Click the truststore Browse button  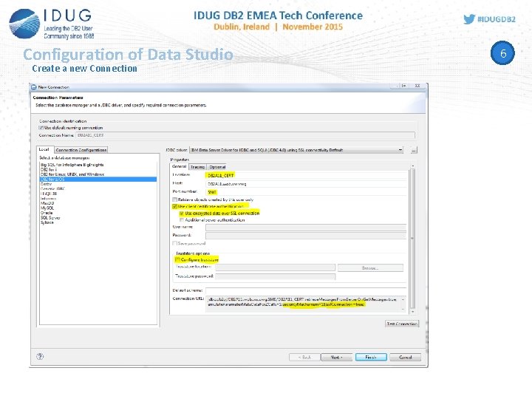370,268
